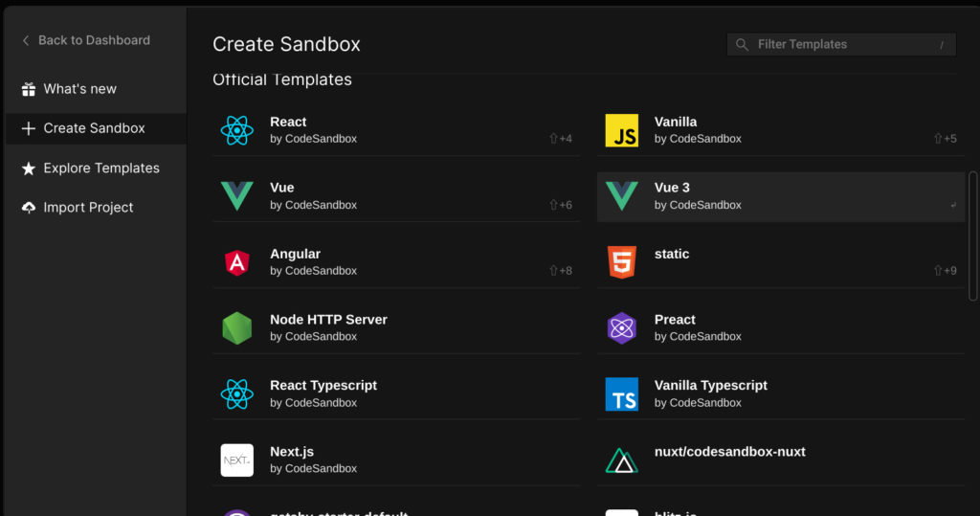
Task: Select the yellow JS Vanilla icon
Action: point(621,131)
